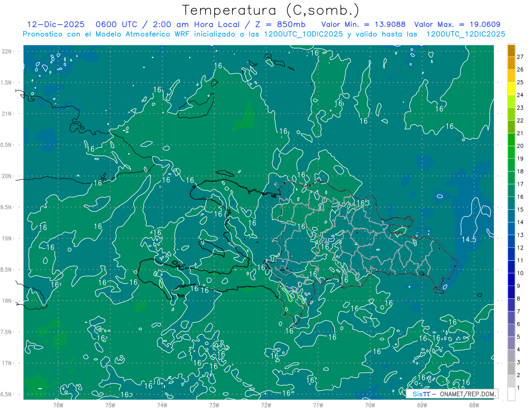This screenshot has width=532, height=411.
Task: Click the color bar label "6"
Action: point(519,325)
